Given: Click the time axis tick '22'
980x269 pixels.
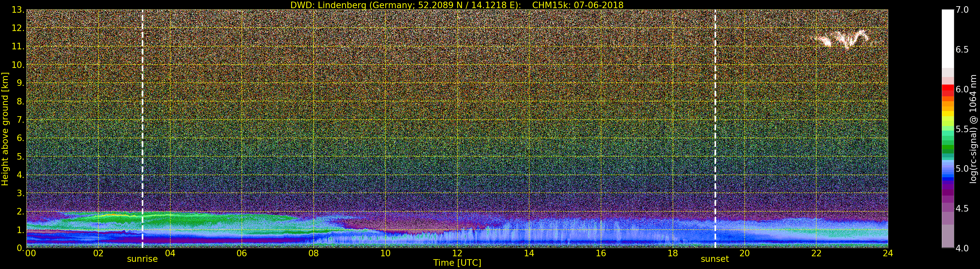Looking at the screenshot, I should pos(816,253).
